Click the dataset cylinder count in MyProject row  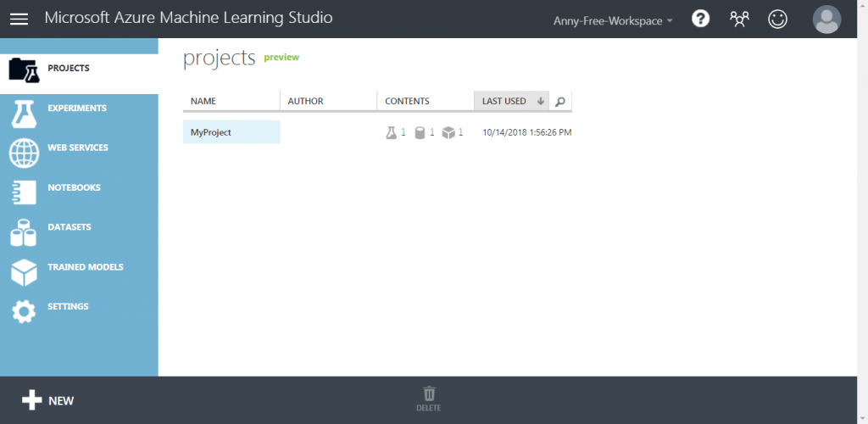click(425, 133)
